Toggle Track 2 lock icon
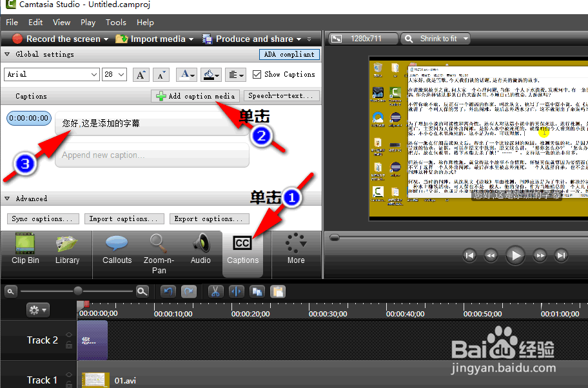The height and width of the screenshot is (388, 588). click(69, 345)
